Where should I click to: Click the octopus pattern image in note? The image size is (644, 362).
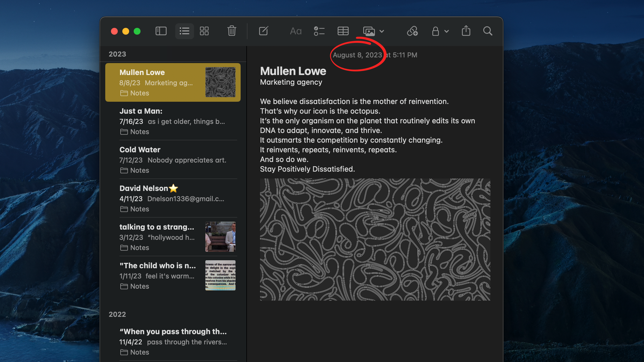375,239
